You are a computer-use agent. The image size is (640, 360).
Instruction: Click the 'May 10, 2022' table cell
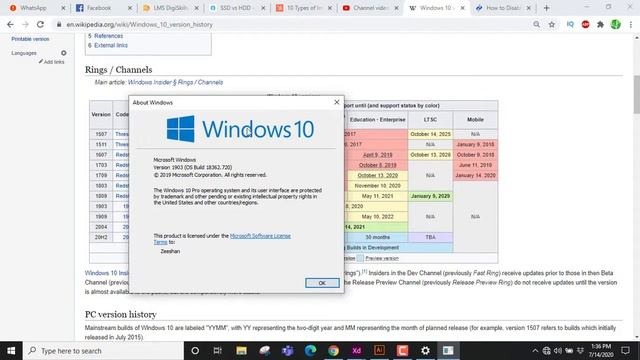378,217
